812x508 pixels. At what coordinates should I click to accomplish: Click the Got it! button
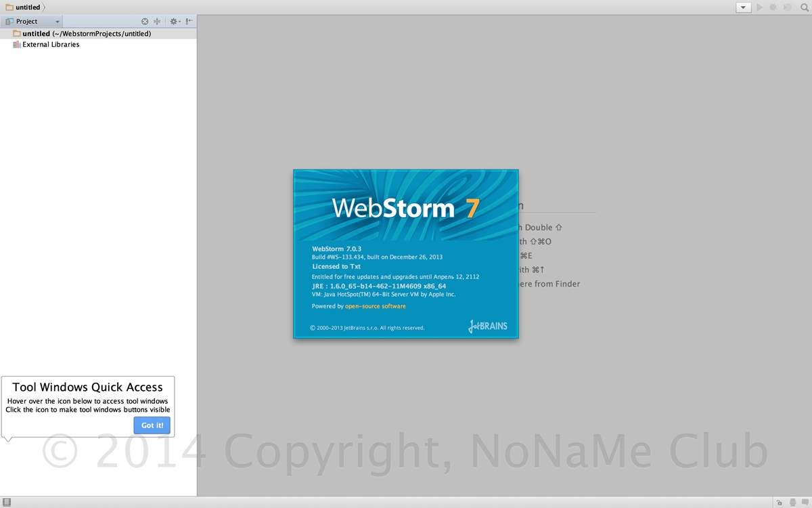152,425
